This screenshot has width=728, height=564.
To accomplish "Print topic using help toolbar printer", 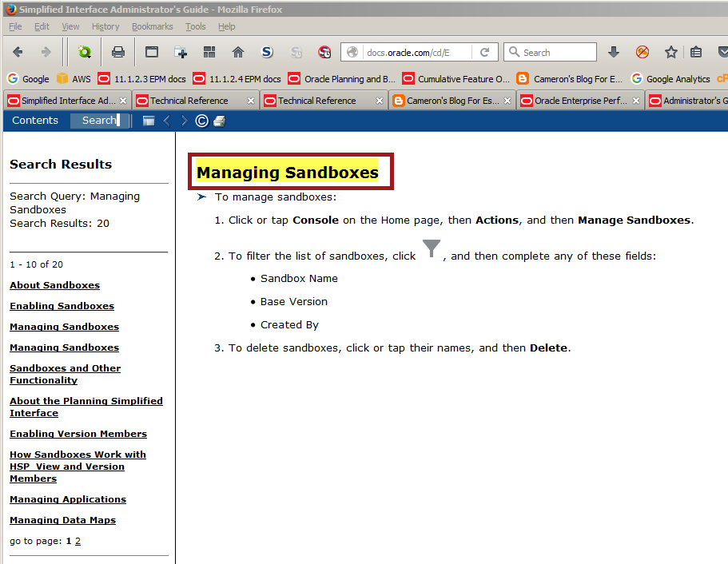I will [219, 121].
